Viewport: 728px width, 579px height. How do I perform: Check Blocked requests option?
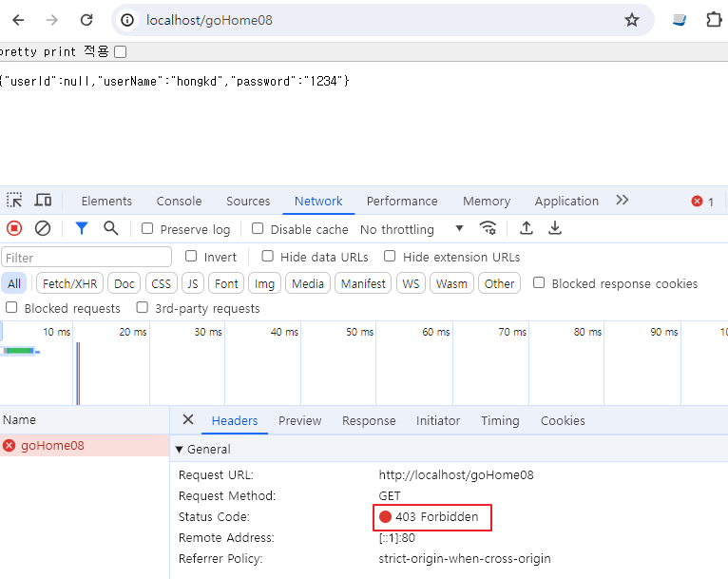(11, 307)
